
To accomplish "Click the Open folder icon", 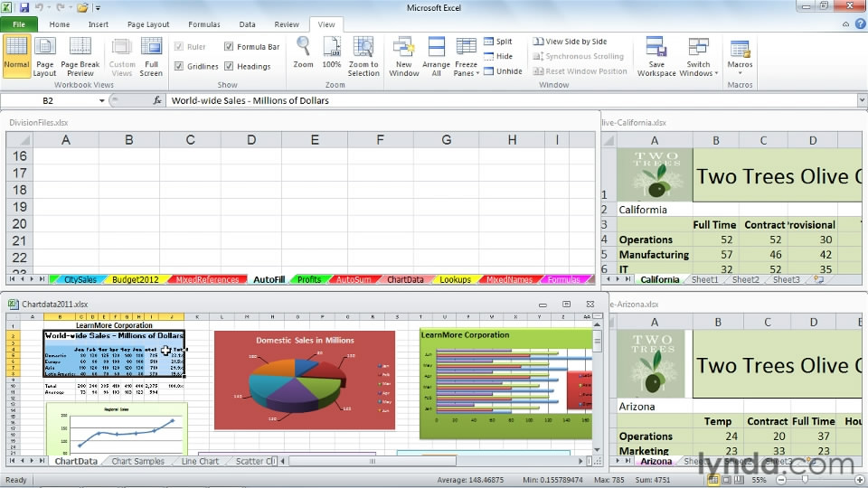I will 82,8.
